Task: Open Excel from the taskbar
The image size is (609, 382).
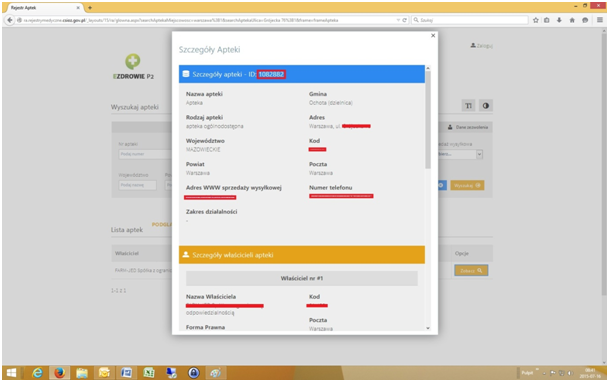Action: (148, 373)
